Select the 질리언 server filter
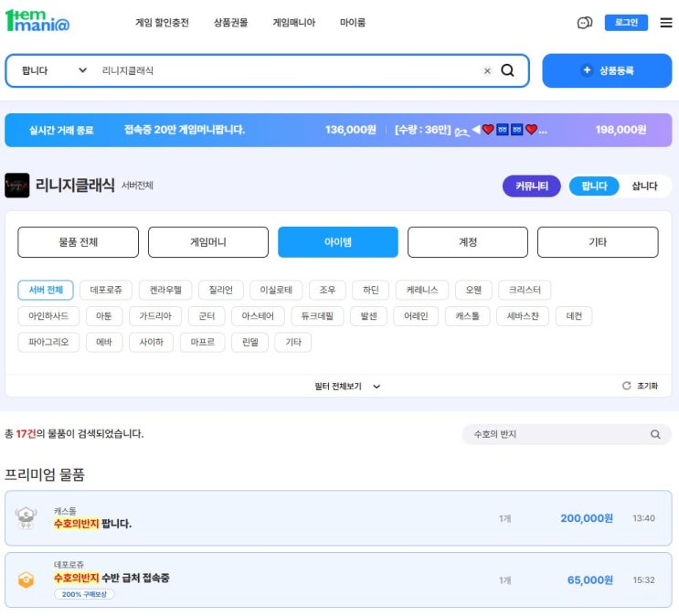Viewport: 679px width, 616px height. [x=221, y=290]
